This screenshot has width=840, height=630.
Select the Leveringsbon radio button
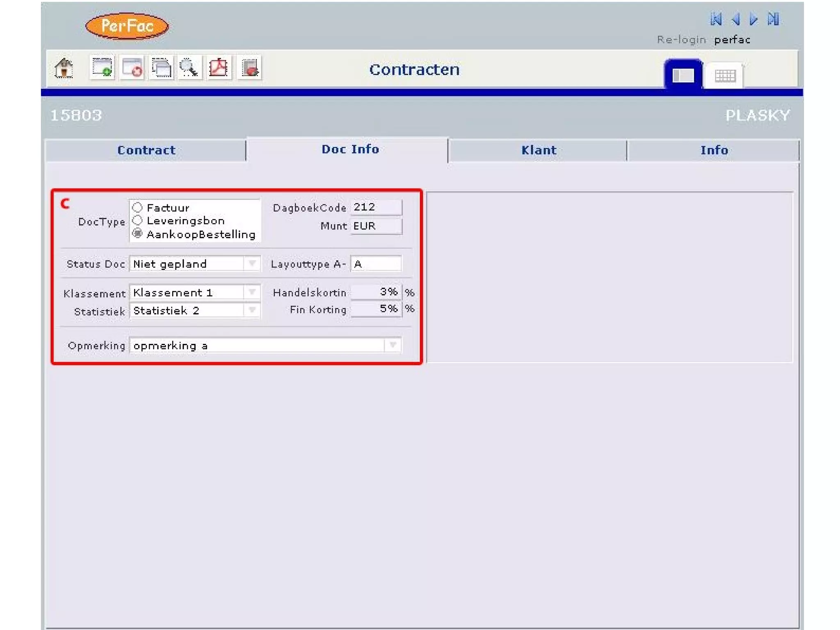[x=137, y=220]
